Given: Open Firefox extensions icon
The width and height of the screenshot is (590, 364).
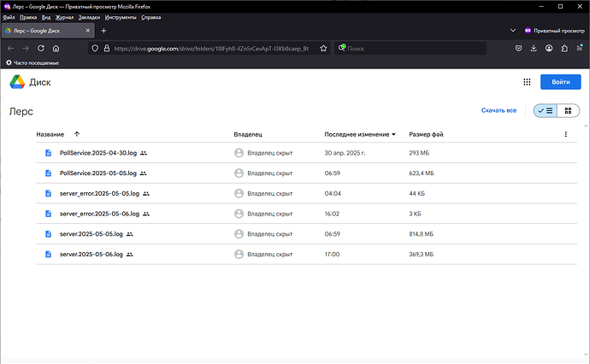Looking at the screenshot, I should 564,48.
